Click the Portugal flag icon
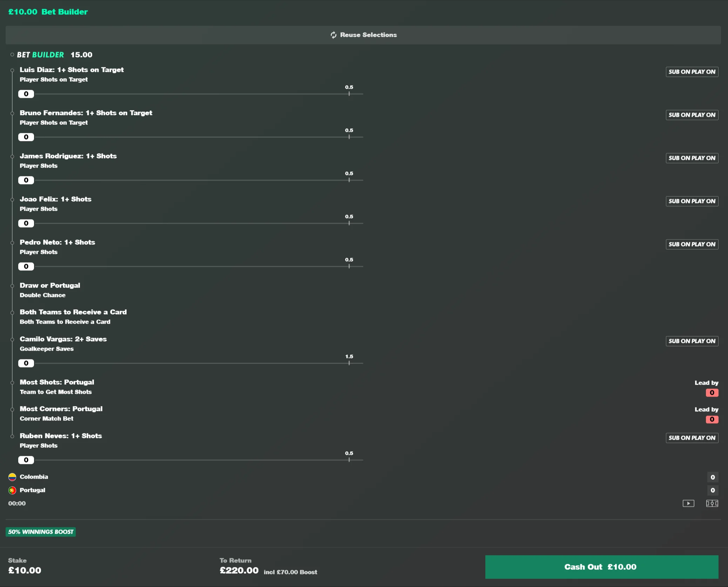This screenshot has height=587, width=728. click(x=12, y=490)
